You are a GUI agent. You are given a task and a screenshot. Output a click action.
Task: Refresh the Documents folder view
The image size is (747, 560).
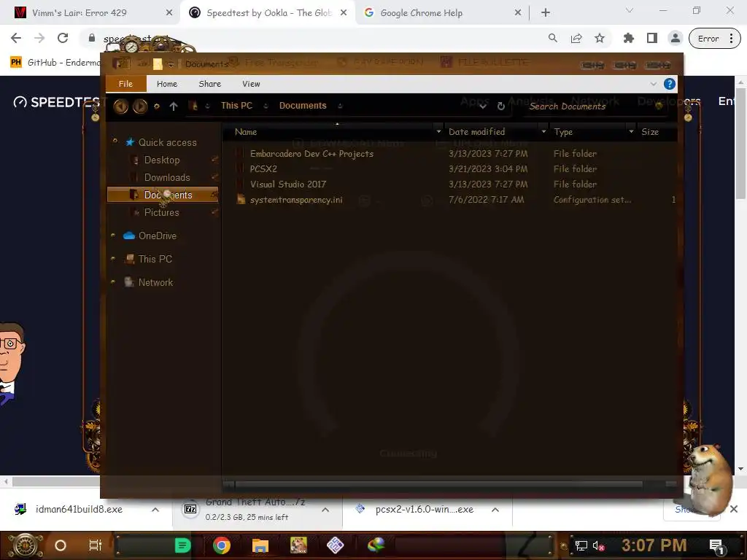tap(500, 106)
